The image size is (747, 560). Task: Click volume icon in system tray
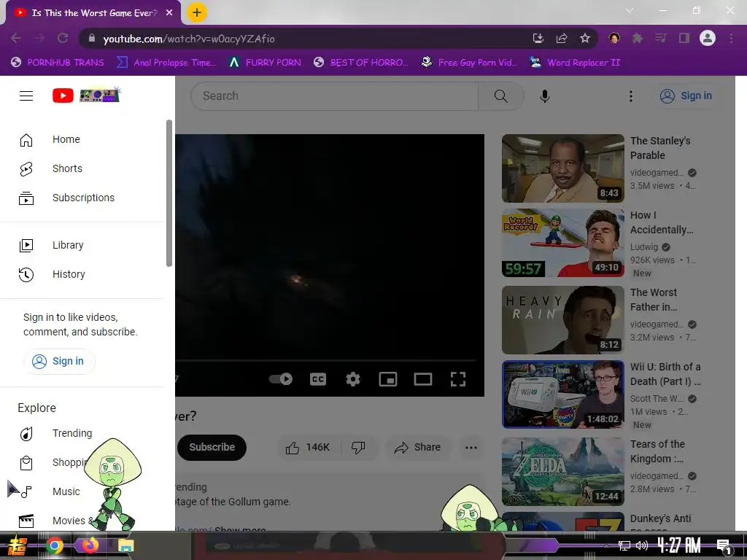point(642,545)
